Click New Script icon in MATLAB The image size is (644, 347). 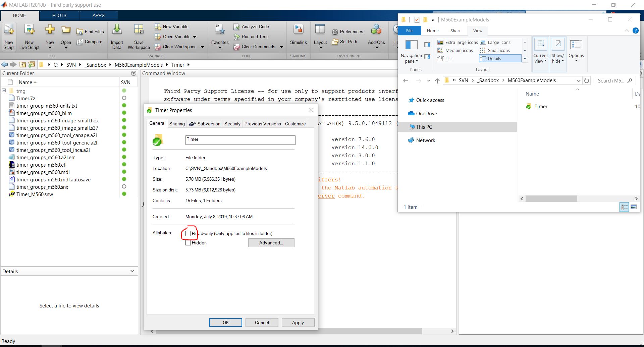coord(9,37)
